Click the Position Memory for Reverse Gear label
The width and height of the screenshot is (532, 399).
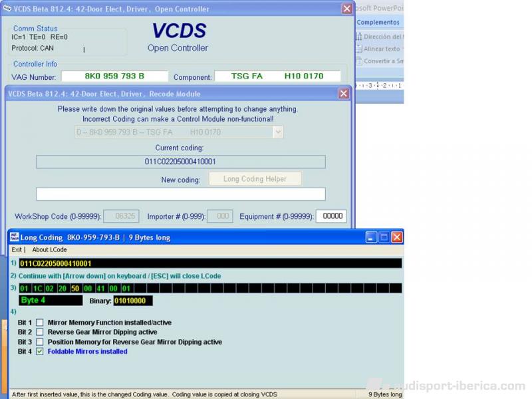[x=135, y=342]
